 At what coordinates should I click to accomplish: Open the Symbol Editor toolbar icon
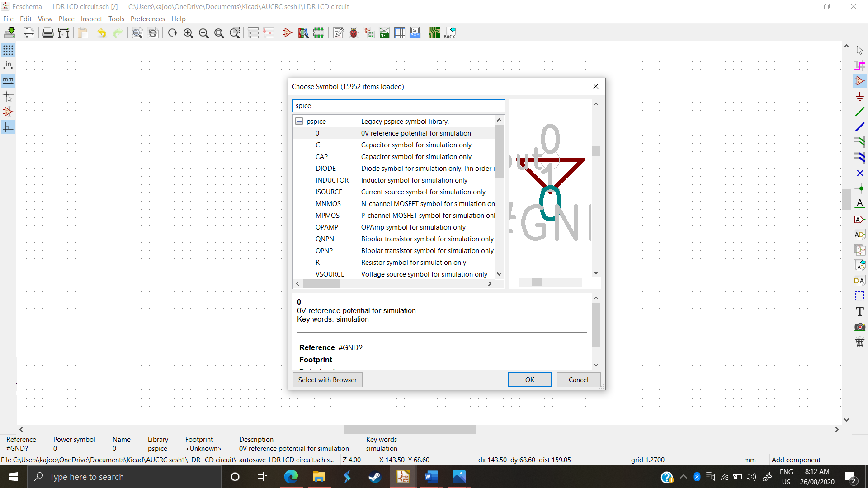click(288, 33)
